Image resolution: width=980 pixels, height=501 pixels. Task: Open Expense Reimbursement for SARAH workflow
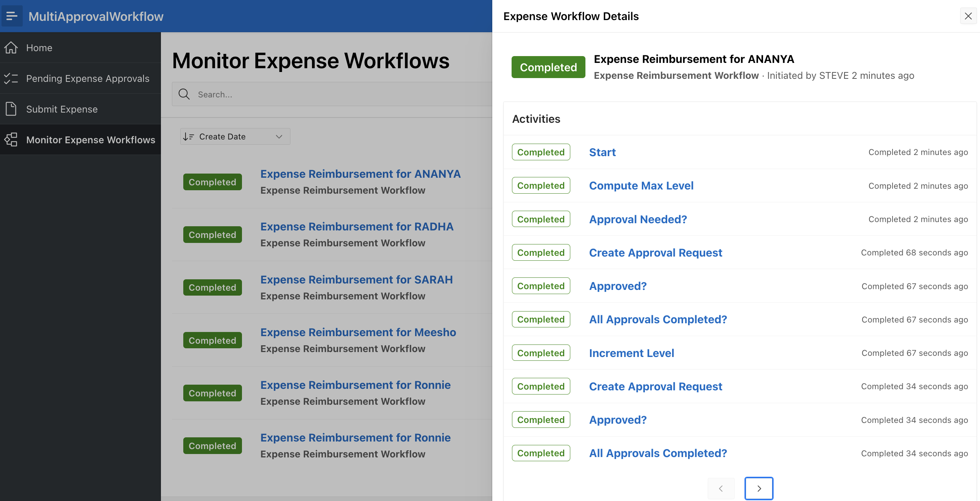click(x=356, y=279)
